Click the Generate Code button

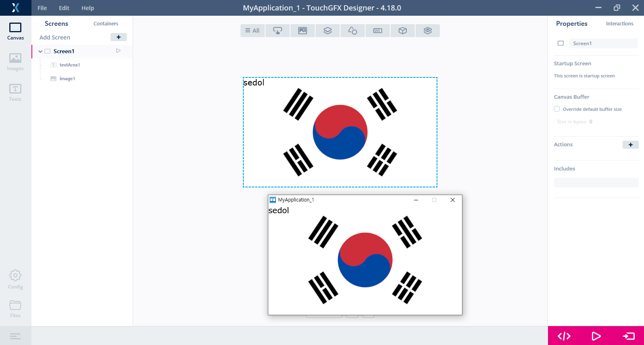pos(564,336)
